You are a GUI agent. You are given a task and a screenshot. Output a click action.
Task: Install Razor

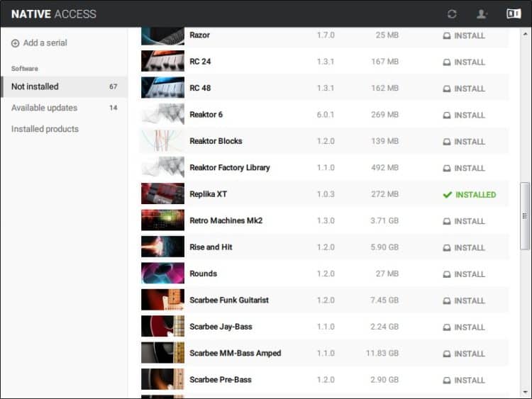[464, 35]
